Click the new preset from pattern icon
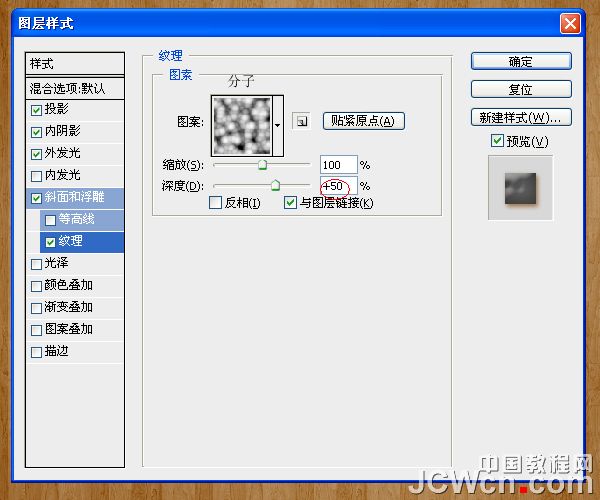This screenshot has width=600, height=500. click(x=300, y=121)
